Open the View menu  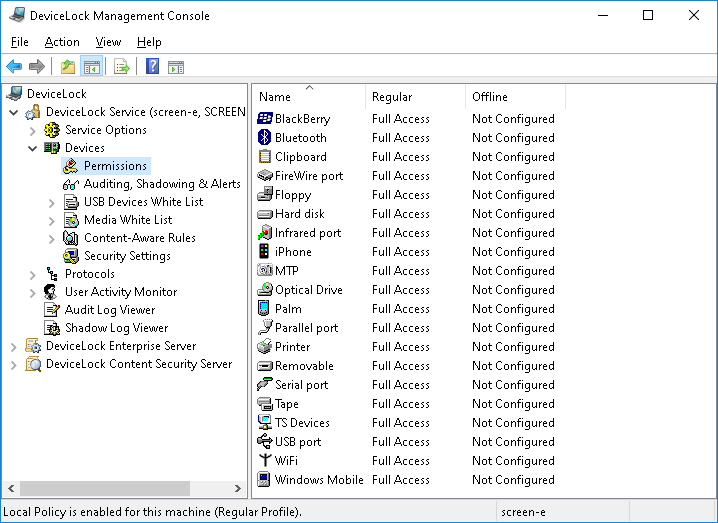coord(108,42)
